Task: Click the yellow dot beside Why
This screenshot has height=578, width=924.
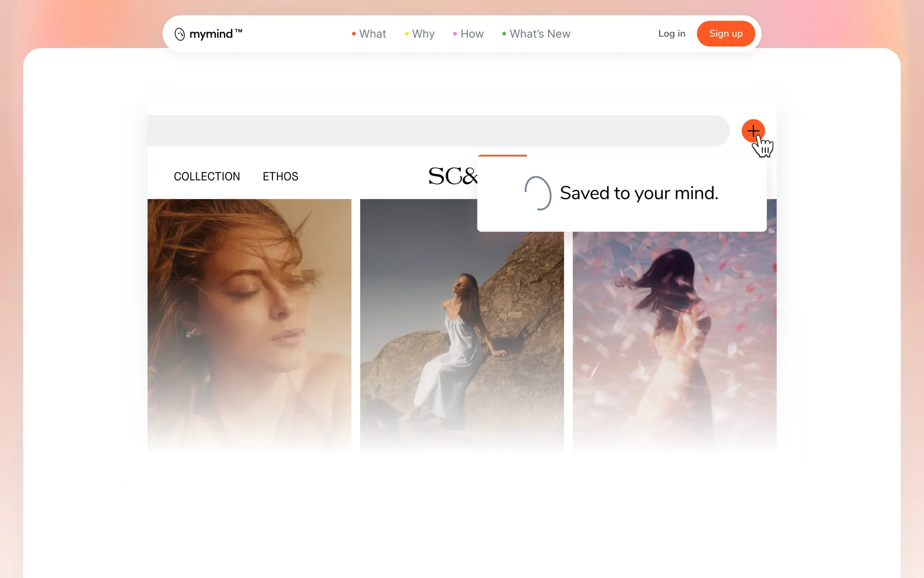Action: pos(407,34)
